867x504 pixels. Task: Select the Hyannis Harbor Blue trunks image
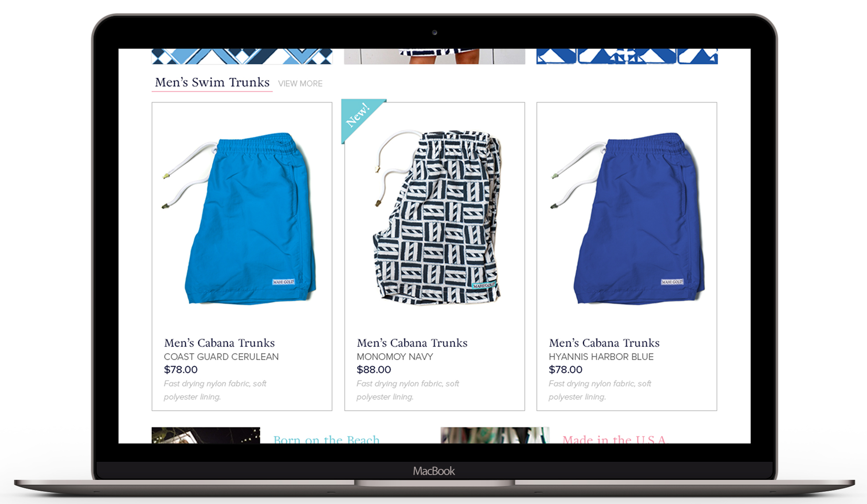click(628, 218)
